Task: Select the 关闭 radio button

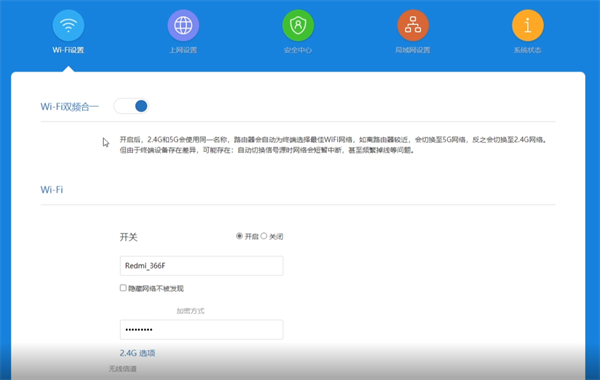Action: [x=264, y=236]
